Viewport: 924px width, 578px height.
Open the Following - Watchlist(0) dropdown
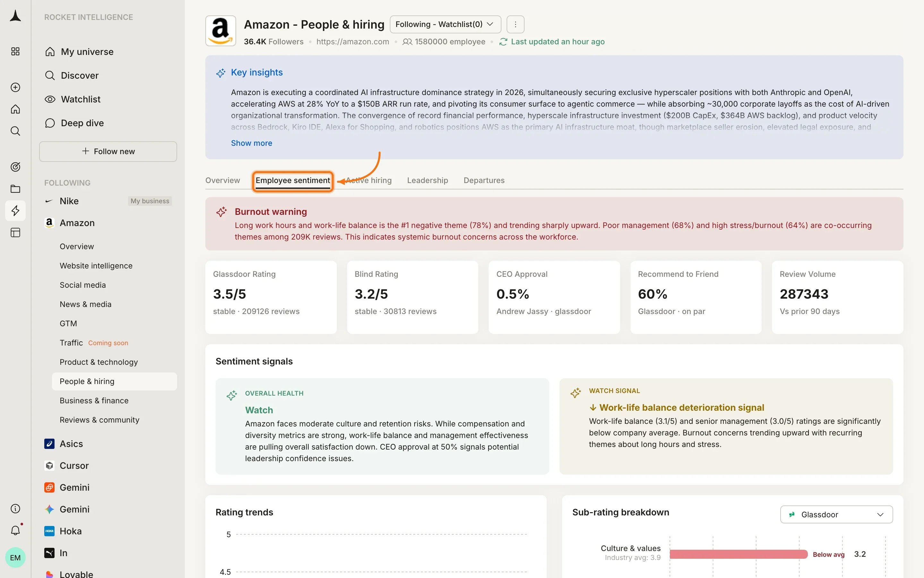tap(445, 24)
